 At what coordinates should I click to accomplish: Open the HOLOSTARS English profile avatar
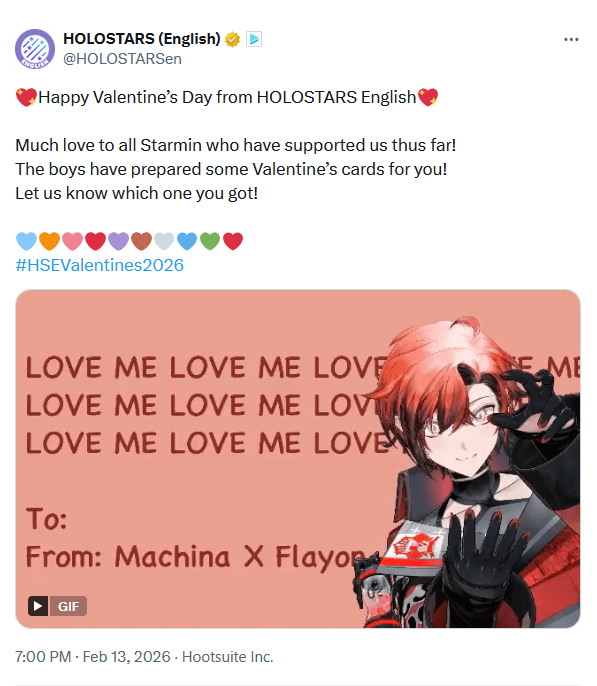[x=35, y=49]
